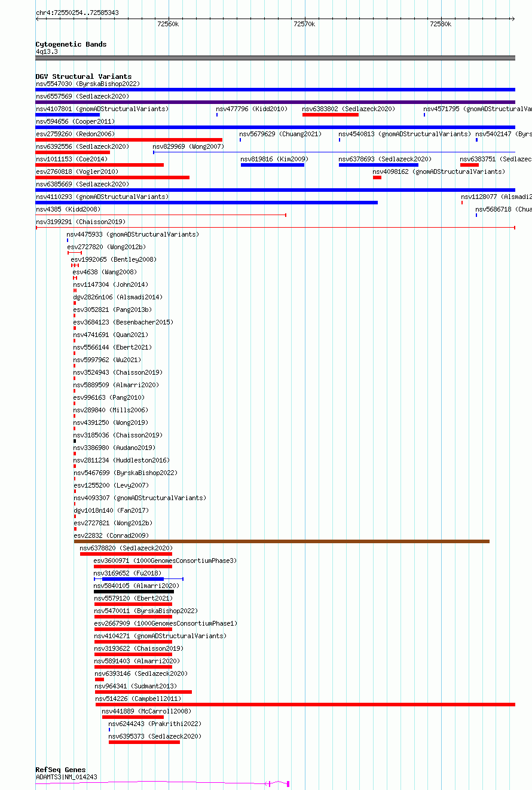The height and width of the screenshot is (790, 532).
Task: Click the nsv4110293 gnomAD variant label
Action: [x=102, y=197]
